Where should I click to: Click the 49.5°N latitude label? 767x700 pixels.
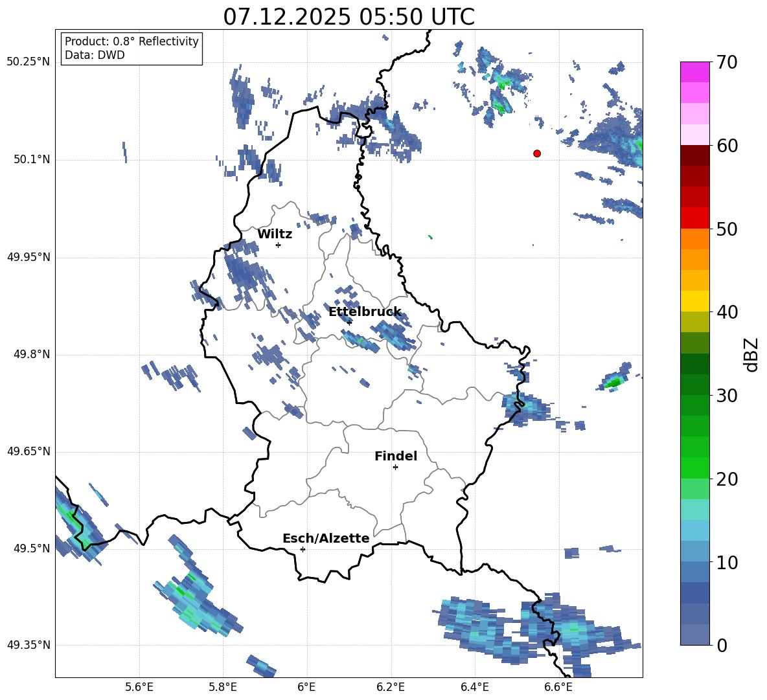[x=31, y=548]
